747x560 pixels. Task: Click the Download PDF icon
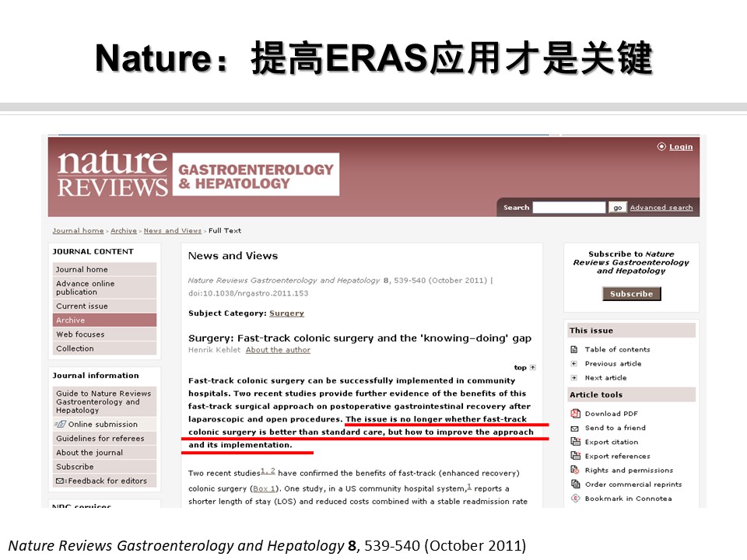coord(575,414)
